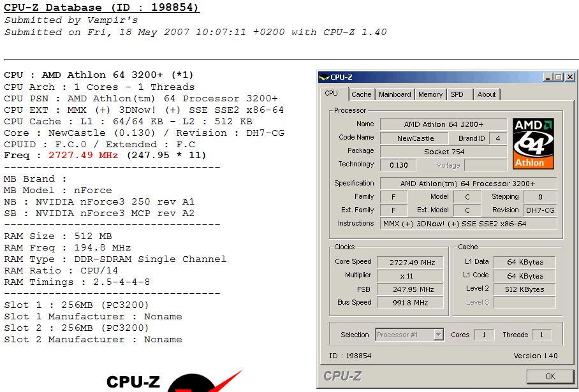Click the 'ID : 198854' text in CPU-Z window
Image resolution: width=579 pixels, height=392 pixels.
[x=350, y=356]
